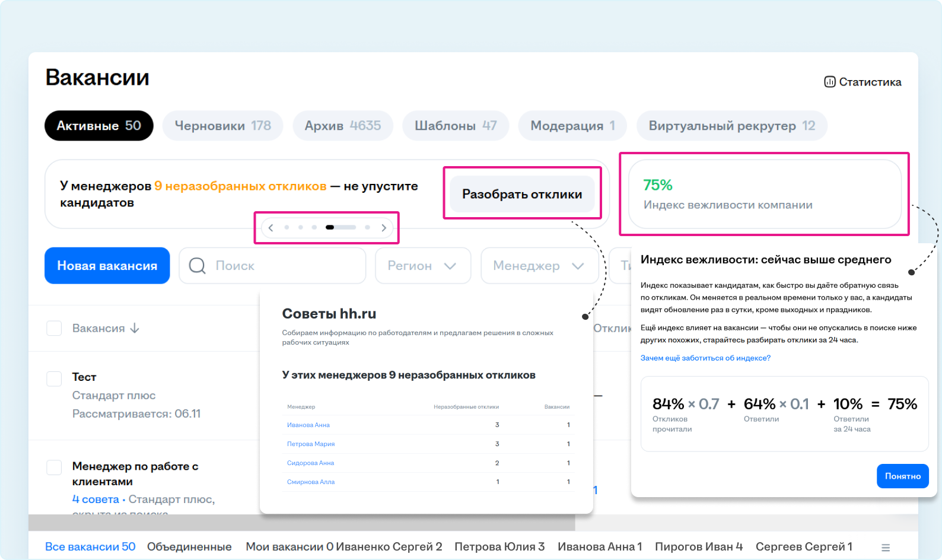The width and height of the screenshot is (942, 560).
Task: Select the active carousel indicator dot
Action: point(340,227)
